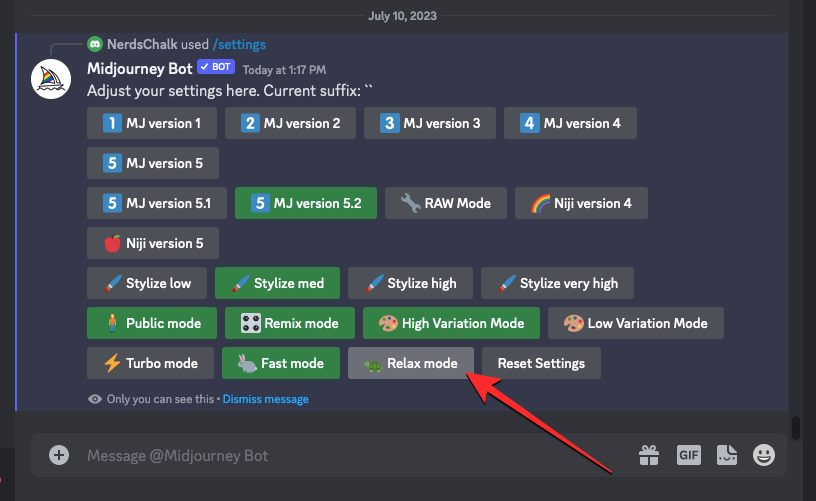Image resolution: width=816 pixels, height=501 pixels.
Task: Click Reset Settings button
Action: coord(541,363)
